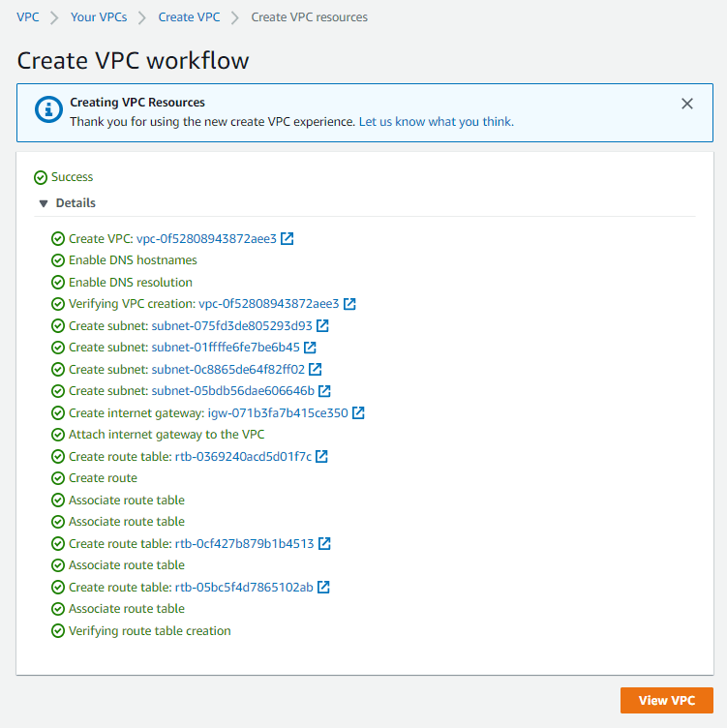Viewport: 727px width, 728px height.
Task: Click the Success status text
Action: [72, 177]
